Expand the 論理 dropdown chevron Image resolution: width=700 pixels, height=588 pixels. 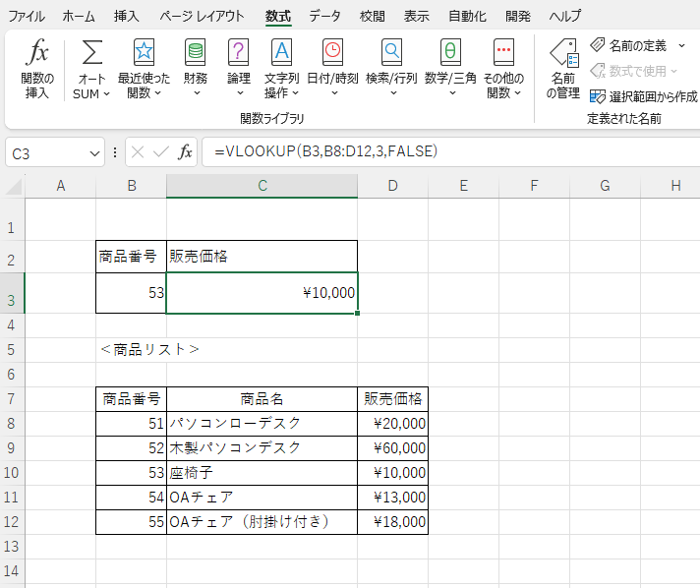pyautogui.click(x=240, y=92)
